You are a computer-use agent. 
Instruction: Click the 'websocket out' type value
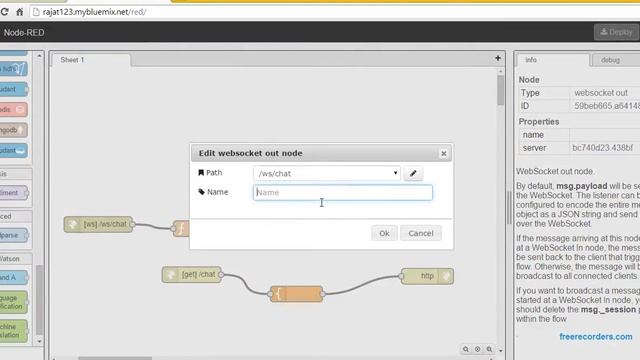[x=601, y=93]
